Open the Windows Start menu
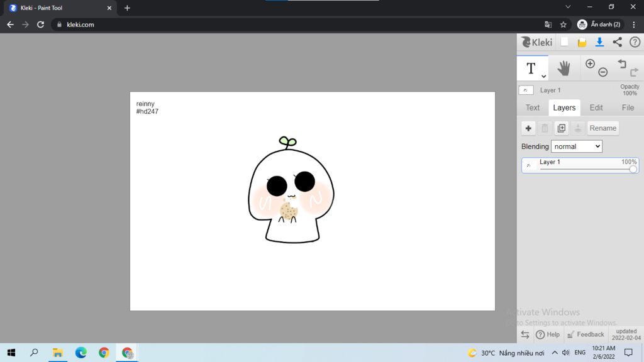Image resolution: width=644 pixels, height=362 pixels. point(11,353)
